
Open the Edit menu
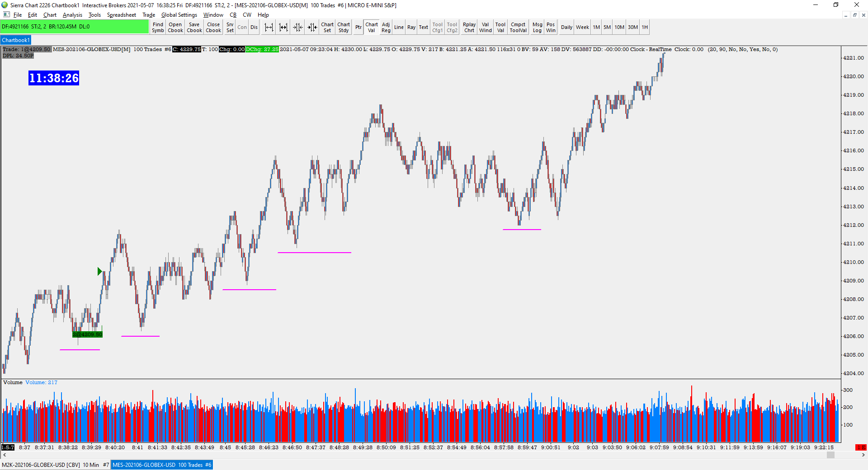click(x=33, y=15)
